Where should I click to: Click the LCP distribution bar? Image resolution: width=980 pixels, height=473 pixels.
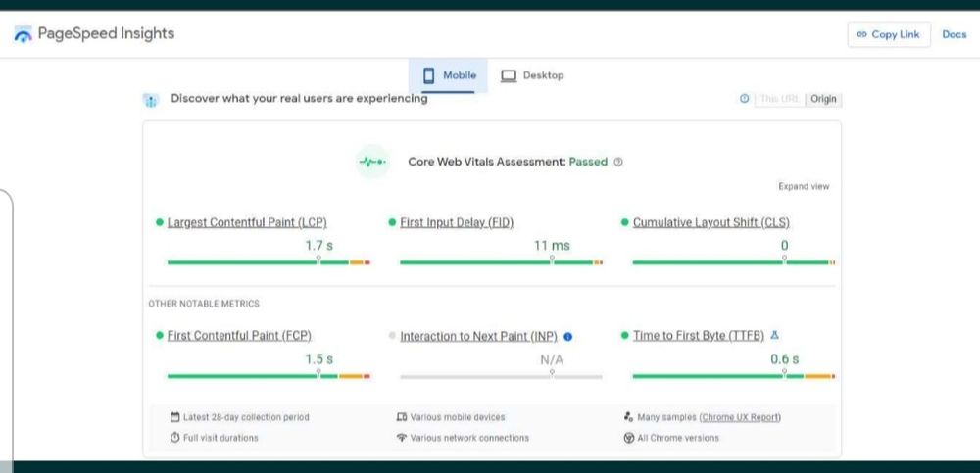point(269,262)
